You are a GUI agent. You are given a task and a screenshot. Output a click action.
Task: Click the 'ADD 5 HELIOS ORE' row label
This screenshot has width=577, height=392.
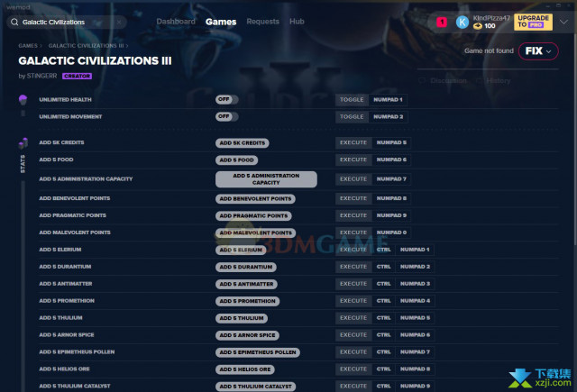(64, 369)
